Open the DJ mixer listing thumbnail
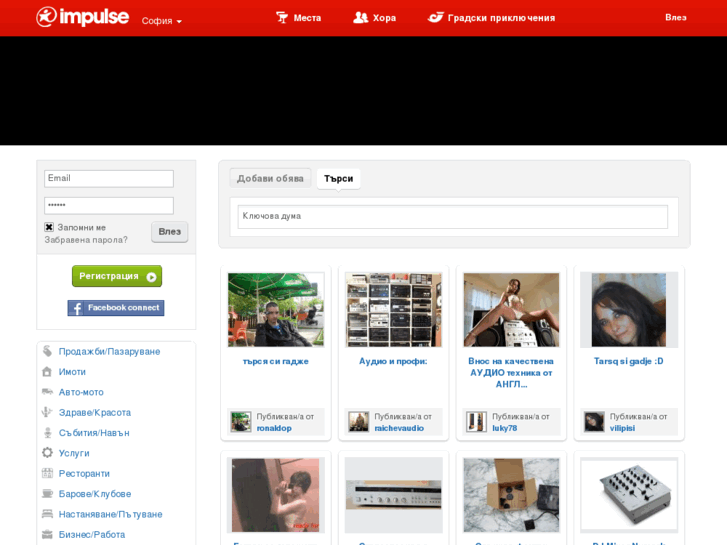The width and height of the screenshot is (727, 545). [629, 495]
